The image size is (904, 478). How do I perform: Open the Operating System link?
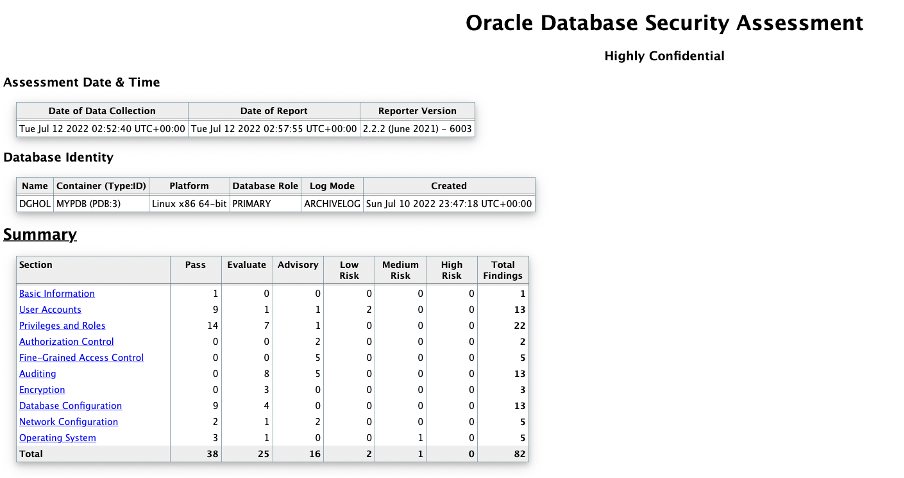pos(58,438)
